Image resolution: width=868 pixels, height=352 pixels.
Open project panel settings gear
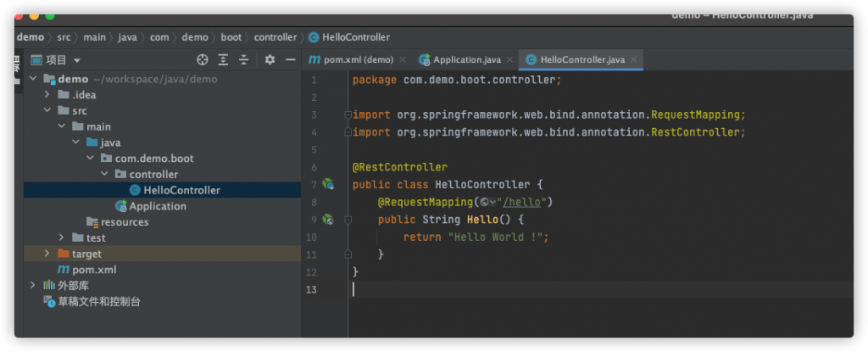270,59
